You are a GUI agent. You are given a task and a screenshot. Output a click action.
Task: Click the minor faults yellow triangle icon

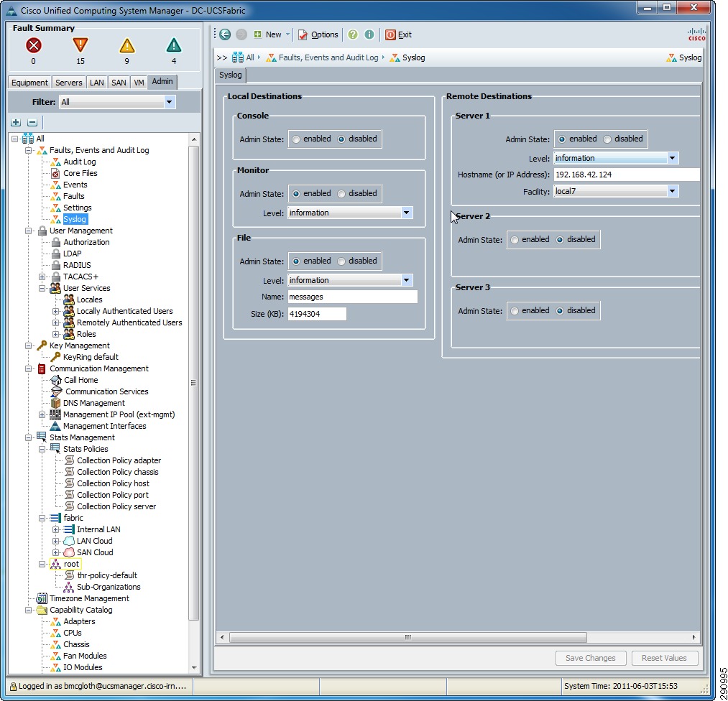[126, 45]
